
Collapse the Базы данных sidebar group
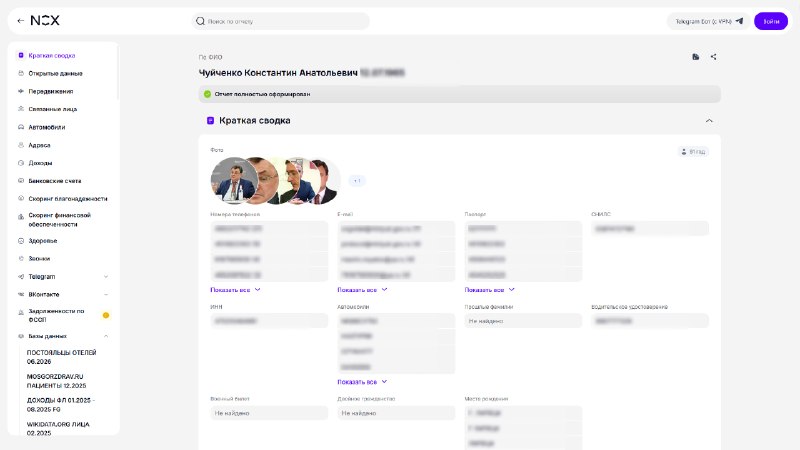[x=106, y=336]
